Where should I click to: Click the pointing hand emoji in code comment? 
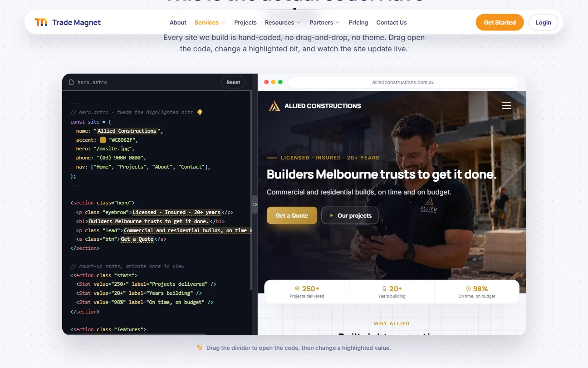pyautogui.click(x=200, y=112)
